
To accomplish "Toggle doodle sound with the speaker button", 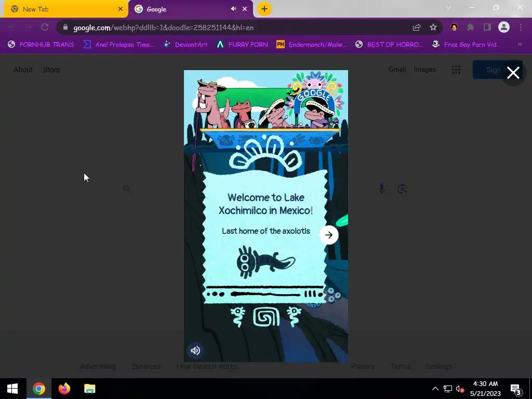I will (195, 351).
